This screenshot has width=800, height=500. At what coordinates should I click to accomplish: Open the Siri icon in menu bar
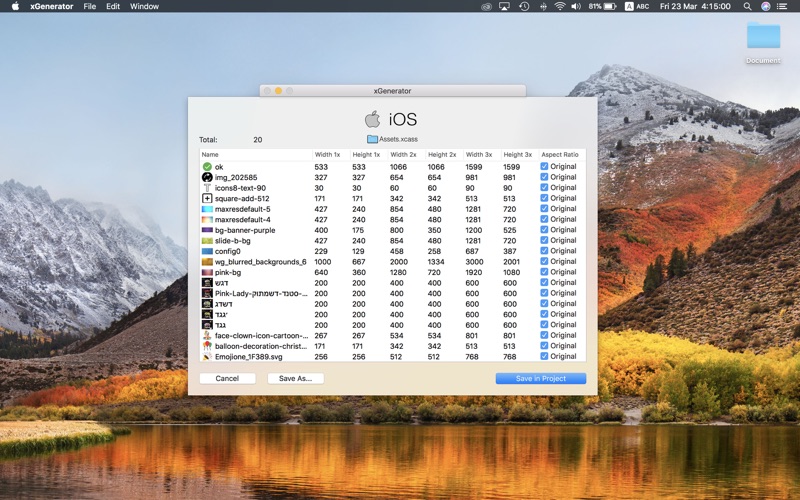point(765,6)
